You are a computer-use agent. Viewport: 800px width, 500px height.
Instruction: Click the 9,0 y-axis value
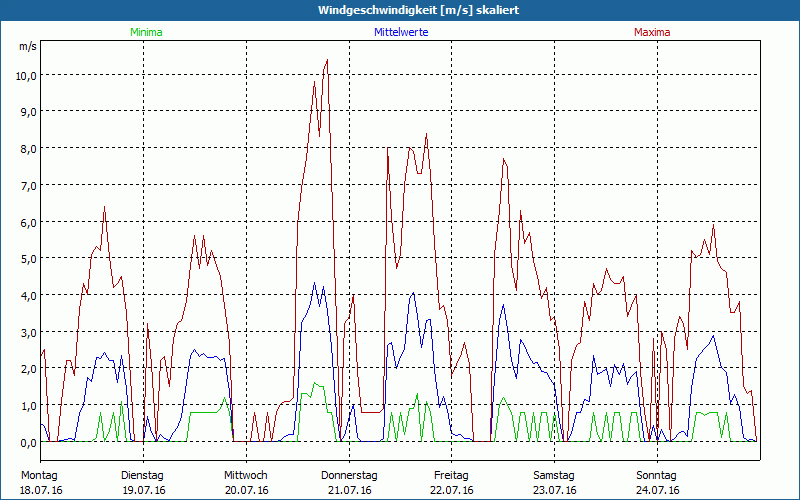tap(29, 112)
